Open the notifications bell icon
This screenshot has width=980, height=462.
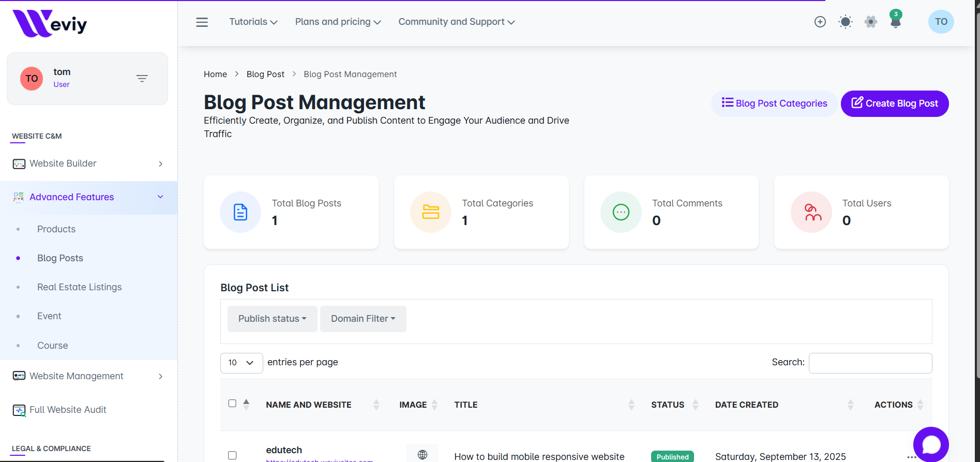pos(896,21)
